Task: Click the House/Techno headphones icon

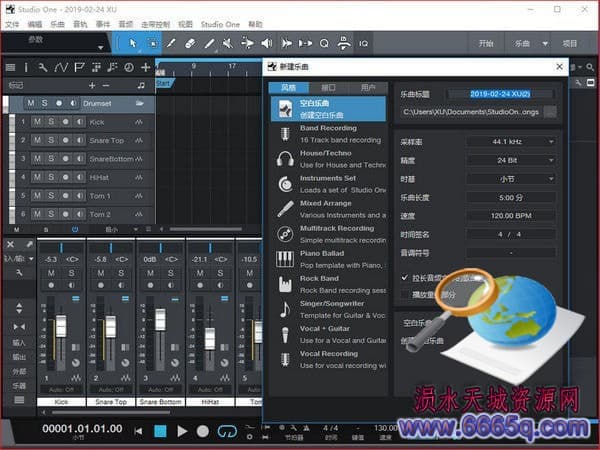Action: pos(285,159)
